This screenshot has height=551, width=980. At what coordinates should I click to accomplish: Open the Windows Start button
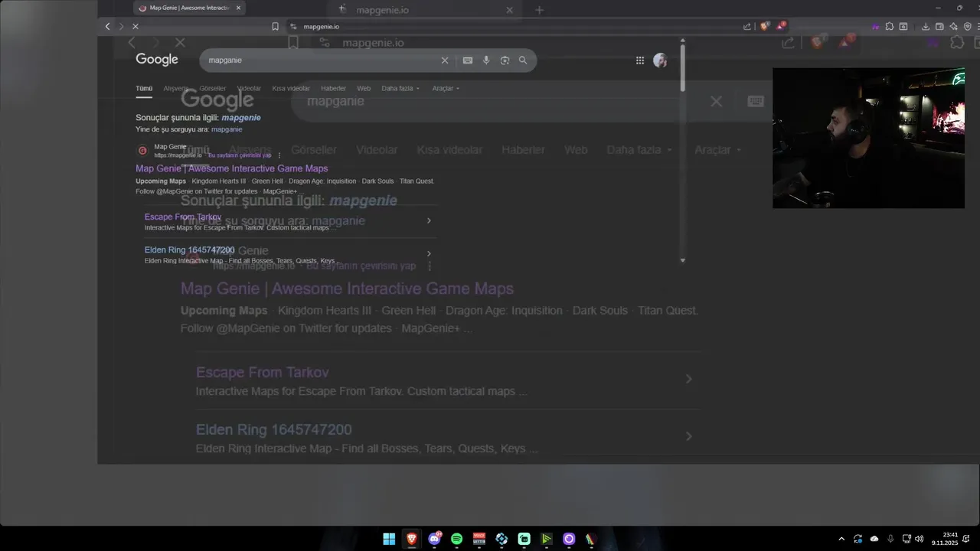click(x=389, y=539)
